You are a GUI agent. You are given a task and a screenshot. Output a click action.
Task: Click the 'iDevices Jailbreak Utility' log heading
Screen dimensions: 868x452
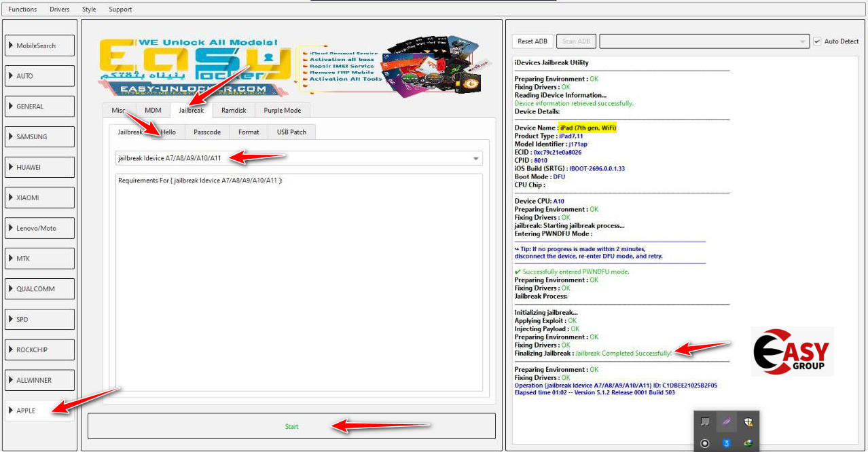click(551, 62)
